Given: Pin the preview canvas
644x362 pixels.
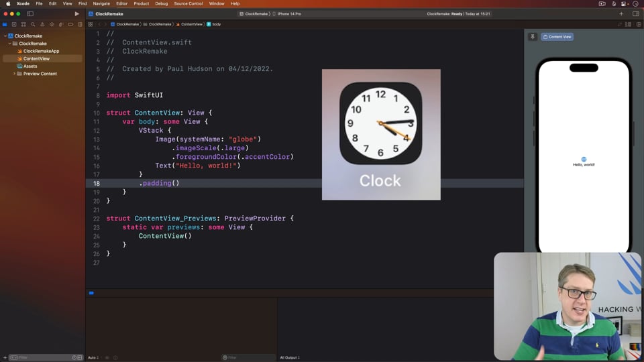Looking at the screenshot, I should tap(533, 36).
